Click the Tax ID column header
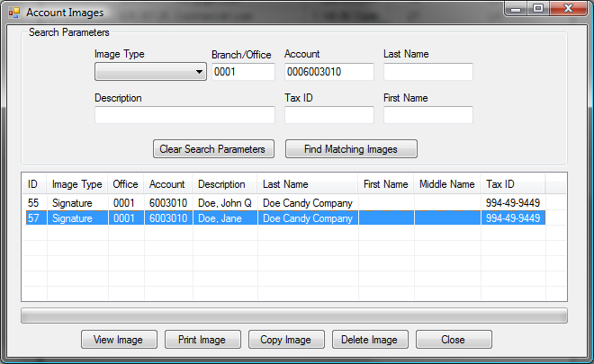594x364 pixels. (500, 184)
